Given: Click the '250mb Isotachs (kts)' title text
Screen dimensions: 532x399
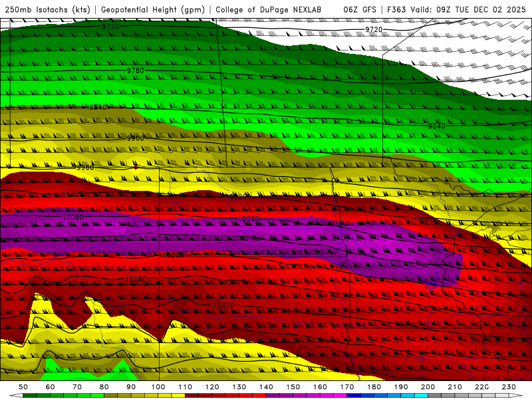Looking at the screenshot, I should point(48,9).
